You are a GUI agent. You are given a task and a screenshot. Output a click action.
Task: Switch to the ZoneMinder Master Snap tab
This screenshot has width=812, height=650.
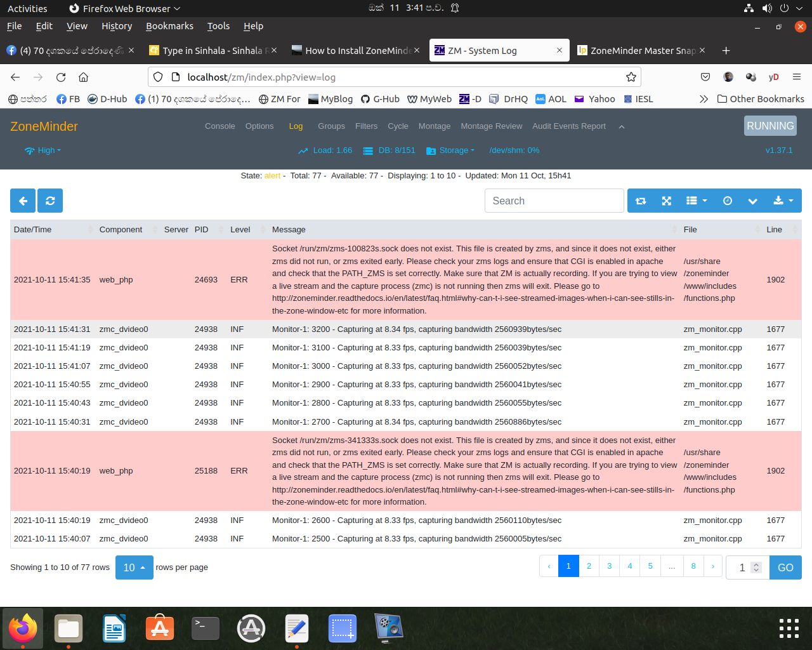pyautogui.click(x=641, y=50)
